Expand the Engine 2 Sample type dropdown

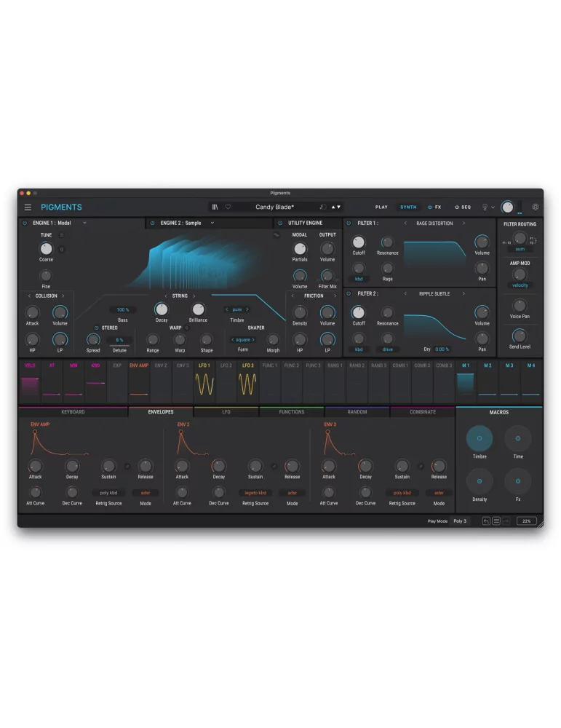[212, 223]
